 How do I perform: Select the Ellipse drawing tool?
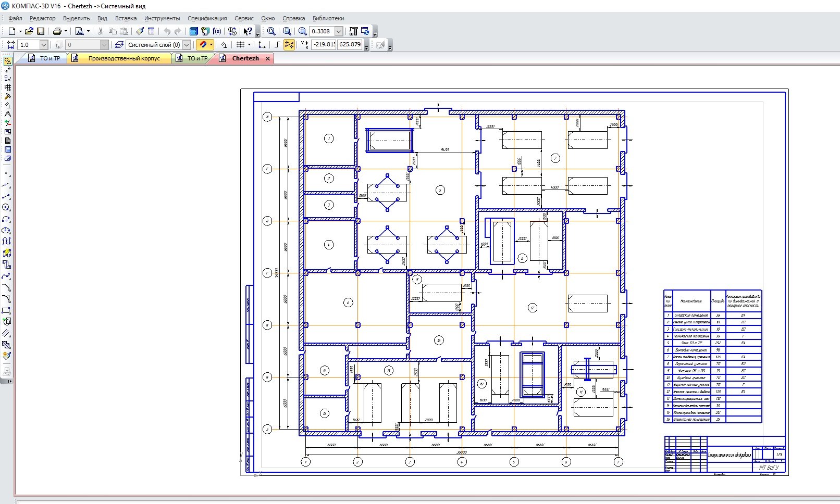pos(6,230)
